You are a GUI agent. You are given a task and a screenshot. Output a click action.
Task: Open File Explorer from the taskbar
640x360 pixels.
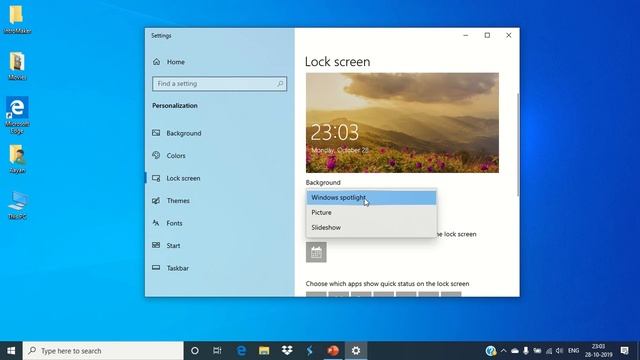[264, 351]
